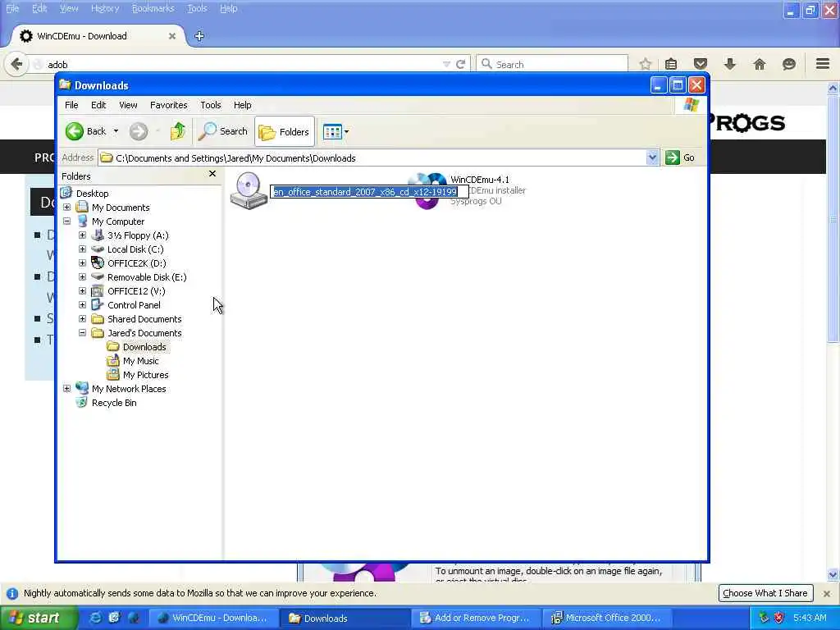Click the Firefox Search box
Viewport: 840px width, 630px height.
point(552,64)
